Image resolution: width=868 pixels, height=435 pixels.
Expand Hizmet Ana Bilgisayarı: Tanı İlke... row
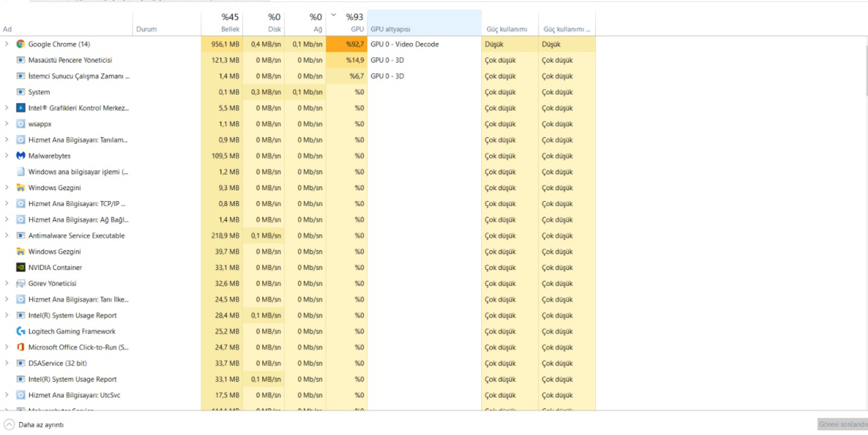7,299
